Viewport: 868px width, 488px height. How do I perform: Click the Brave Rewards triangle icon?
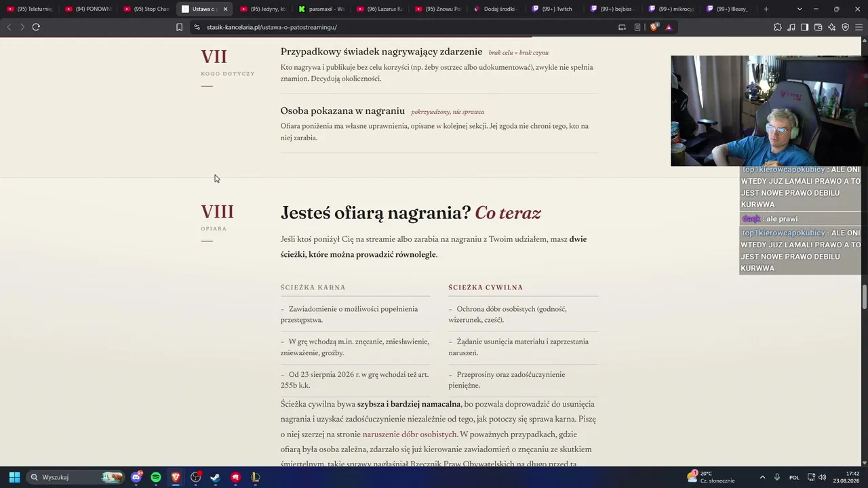tap(669, 27)
